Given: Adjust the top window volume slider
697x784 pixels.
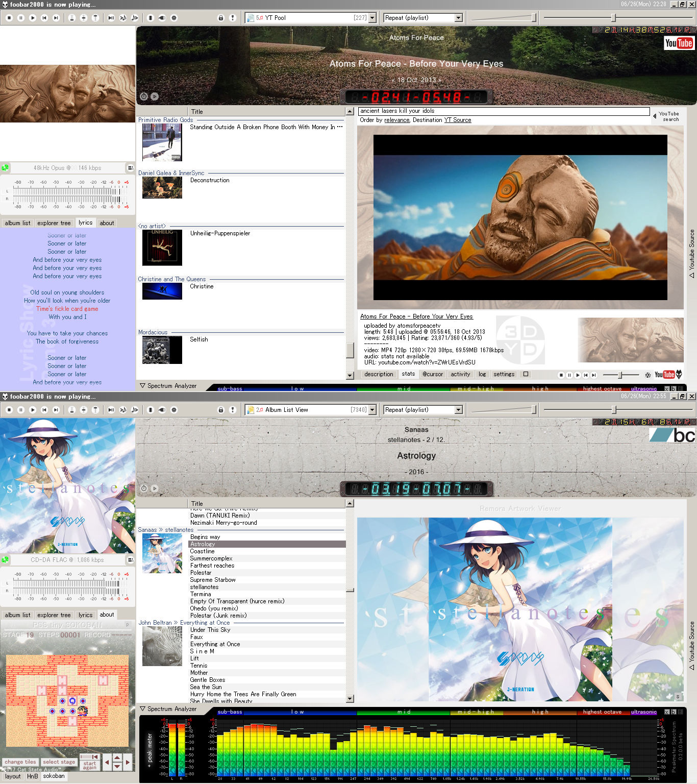Looking at the screenshot, I should [x=503, y=18].
